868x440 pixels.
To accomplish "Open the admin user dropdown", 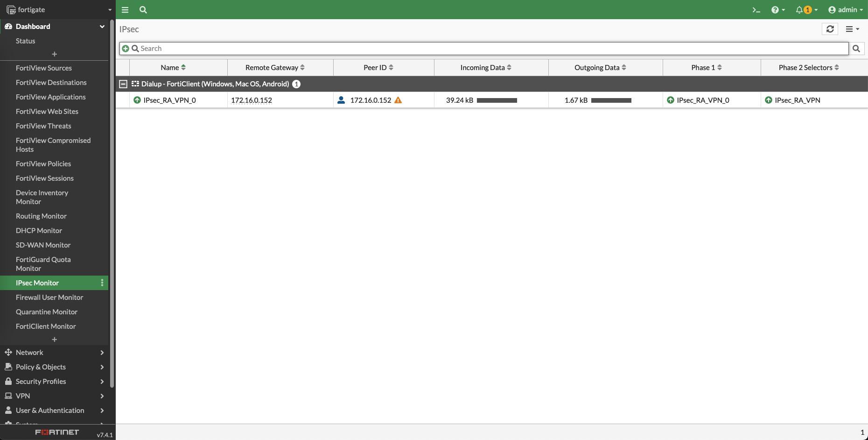I will pos(845,10).
